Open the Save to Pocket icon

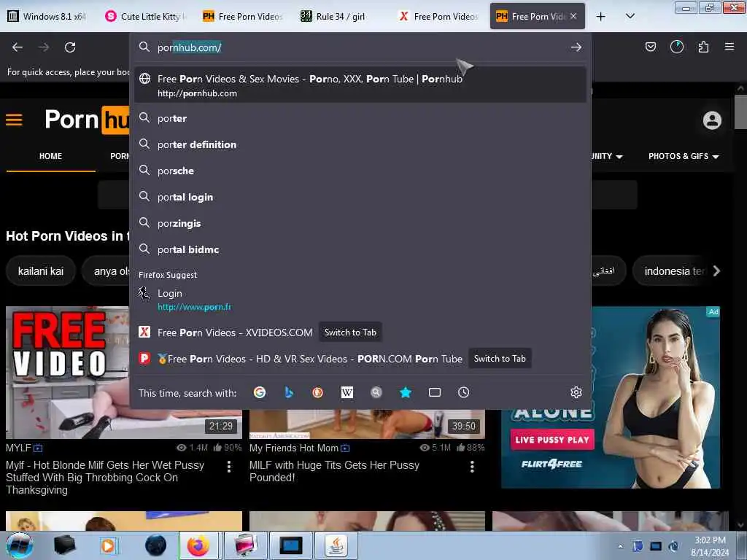point(650,47)
